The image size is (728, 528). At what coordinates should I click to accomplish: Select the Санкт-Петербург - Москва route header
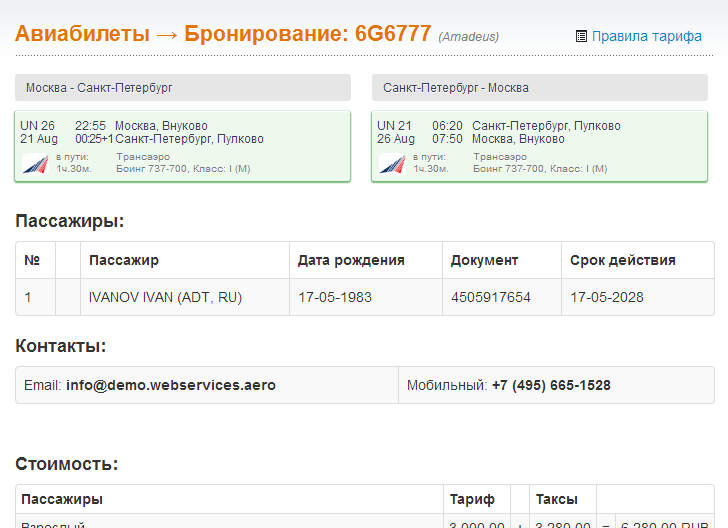coord(540,87)
